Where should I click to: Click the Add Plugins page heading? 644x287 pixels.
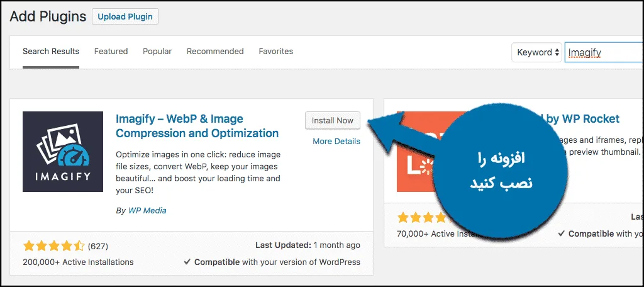48,16
